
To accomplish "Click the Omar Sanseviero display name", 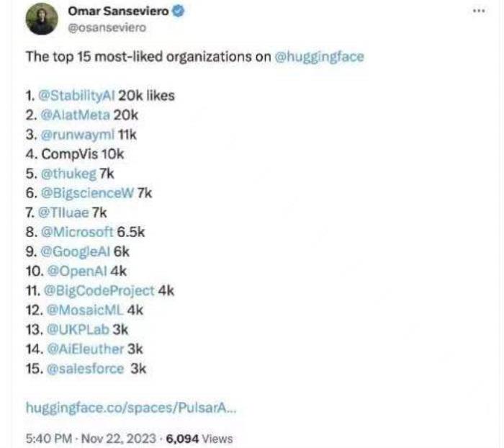I will click(x=118, y=12).
